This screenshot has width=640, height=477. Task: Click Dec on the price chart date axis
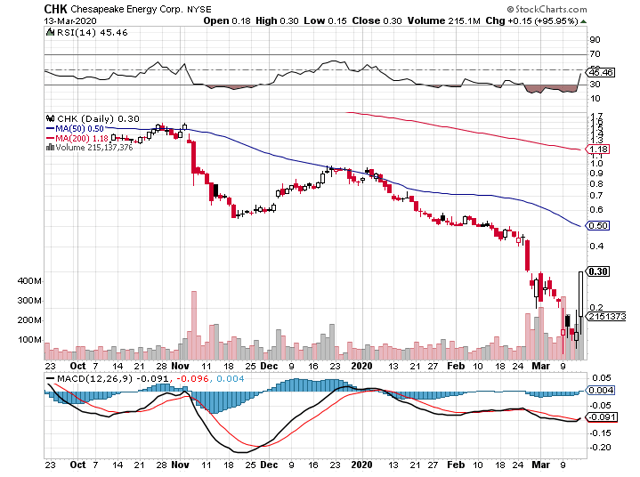click(269, 366)
